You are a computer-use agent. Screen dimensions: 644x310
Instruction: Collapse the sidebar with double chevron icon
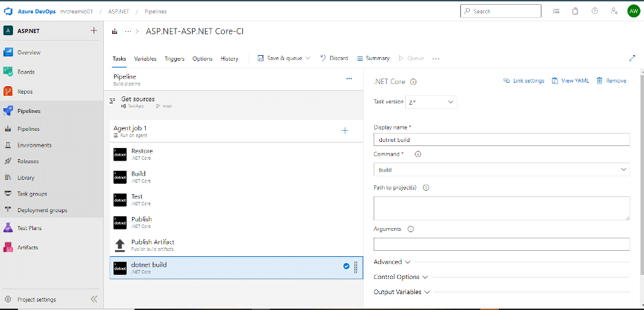(94, 299)
